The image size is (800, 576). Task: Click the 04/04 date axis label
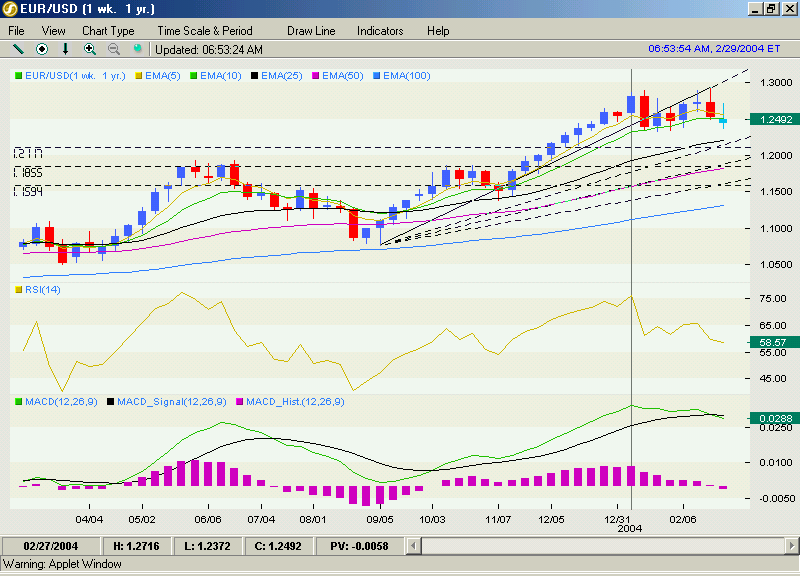(x=89, y=520)
